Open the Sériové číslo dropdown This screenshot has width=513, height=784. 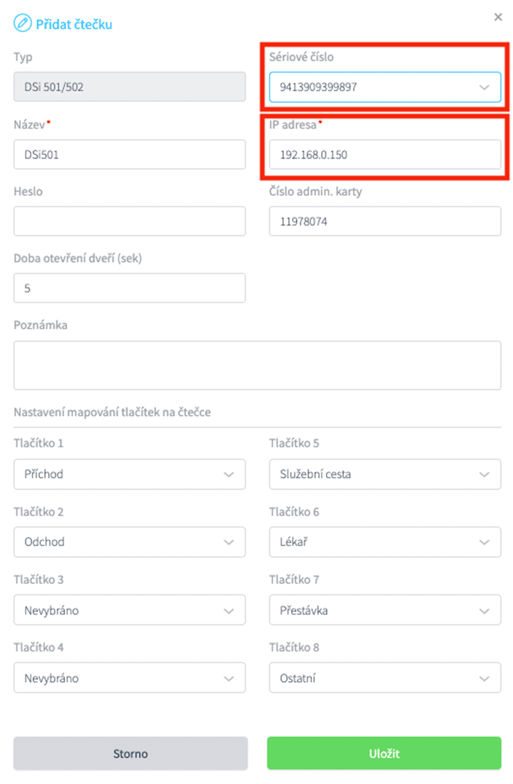(384, 87)
